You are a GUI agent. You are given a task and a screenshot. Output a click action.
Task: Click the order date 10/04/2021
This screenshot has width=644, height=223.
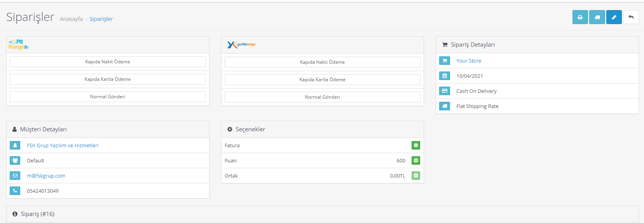(x=469, y=76)
